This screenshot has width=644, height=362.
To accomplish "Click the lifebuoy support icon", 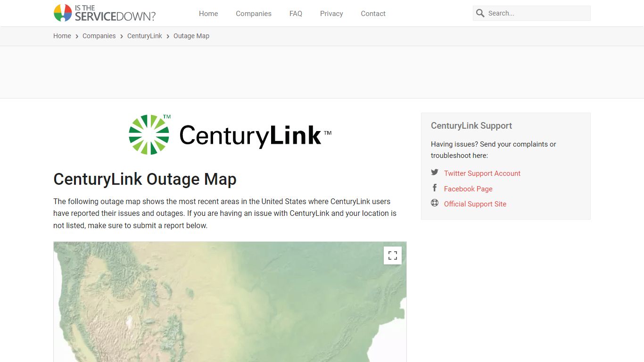I will [435, 203].
